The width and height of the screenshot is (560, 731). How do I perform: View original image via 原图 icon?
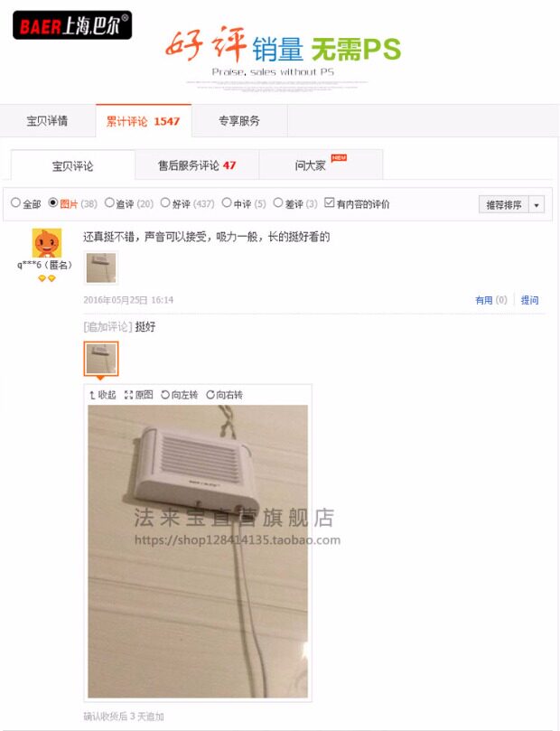139,395
